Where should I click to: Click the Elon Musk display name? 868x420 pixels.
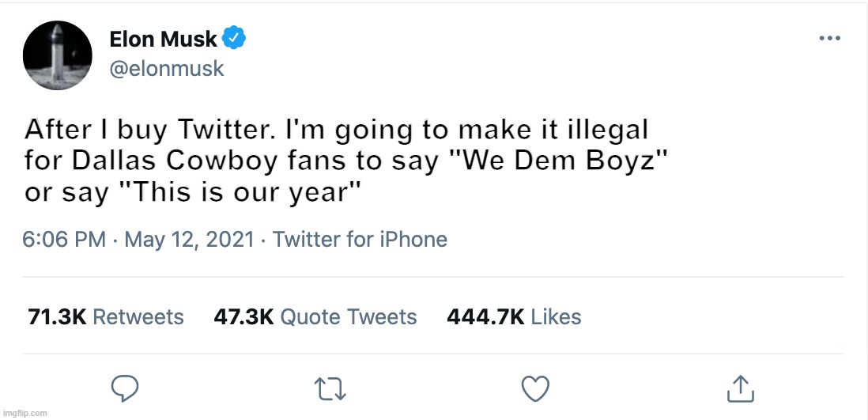(163, 38)
